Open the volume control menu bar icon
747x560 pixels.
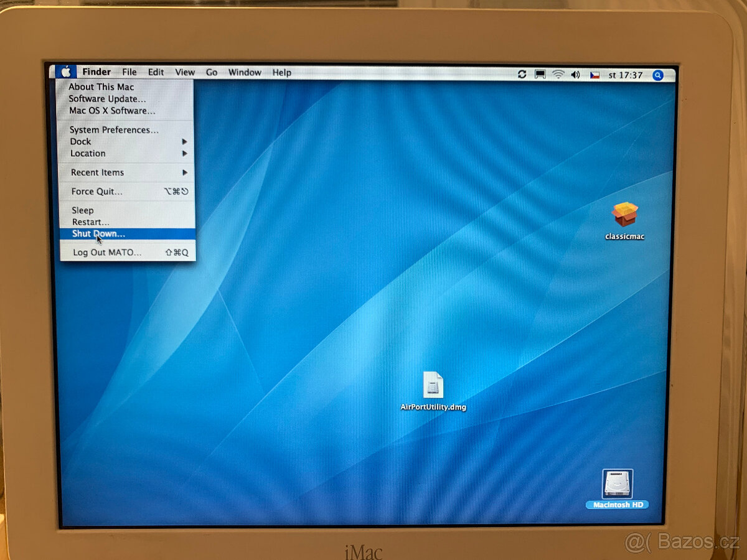pyautogui.click(x=575, y=74)
